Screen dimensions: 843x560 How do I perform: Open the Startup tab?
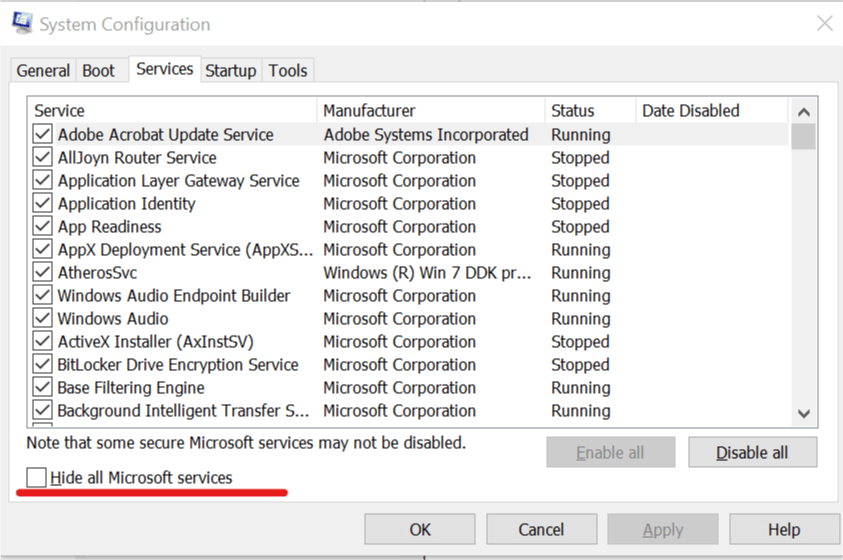coord(231,70)
